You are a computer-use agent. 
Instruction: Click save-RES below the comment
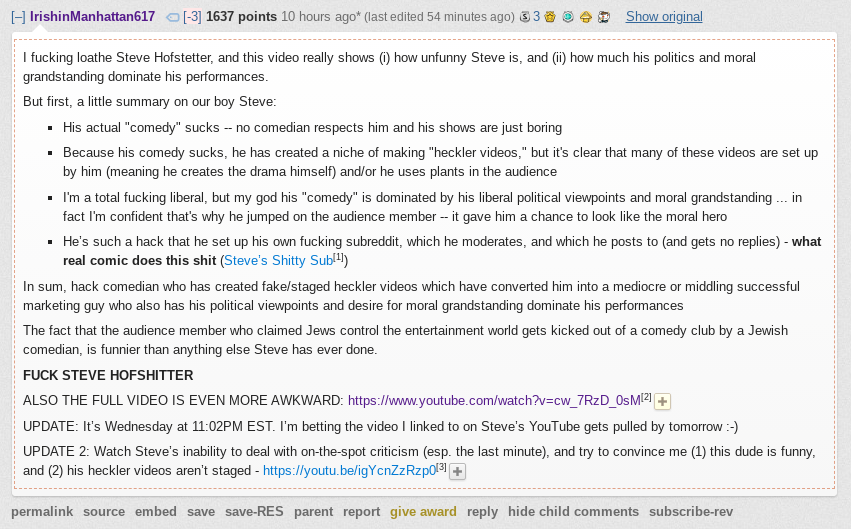(x=254, y=512)
